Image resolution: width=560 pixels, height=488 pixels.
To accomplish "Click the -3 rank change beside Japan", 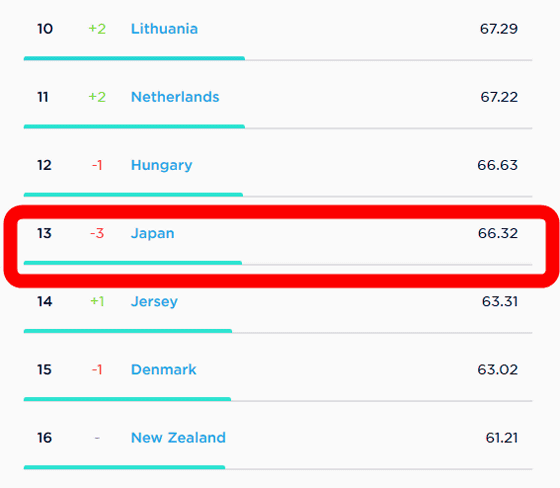I will [x=97, y=233].
